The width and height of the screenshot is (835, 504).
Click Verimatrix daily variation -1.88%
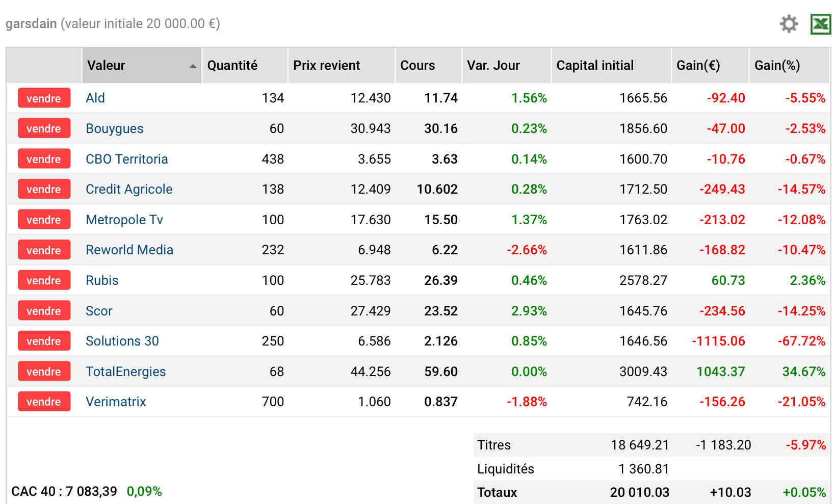point(527,402)
